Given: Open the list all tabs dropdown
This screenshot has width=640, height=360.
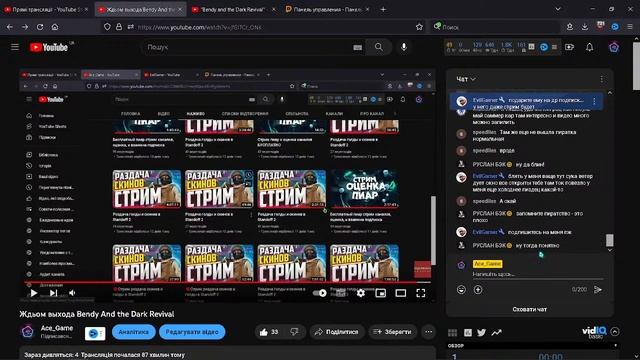Looking at the screenshot, I should pyautogui.click(x=558, y=9).
